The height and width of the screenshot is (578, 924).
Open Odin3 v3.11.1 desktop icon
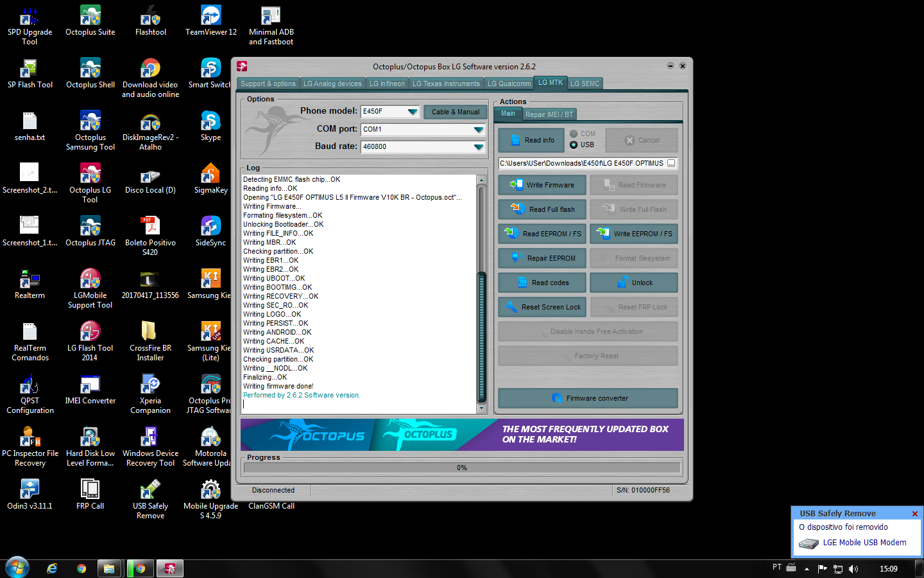30,495
